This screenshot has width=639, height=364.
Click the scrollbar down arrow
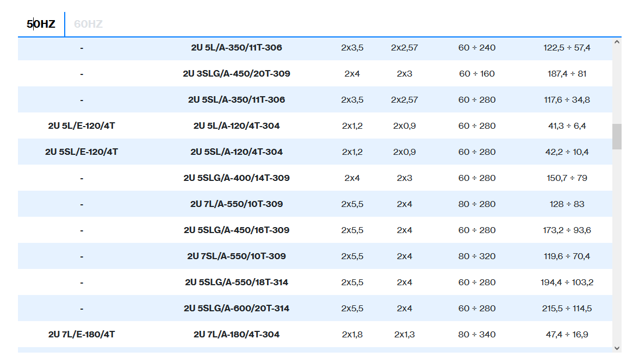click(x=617, y=348)
